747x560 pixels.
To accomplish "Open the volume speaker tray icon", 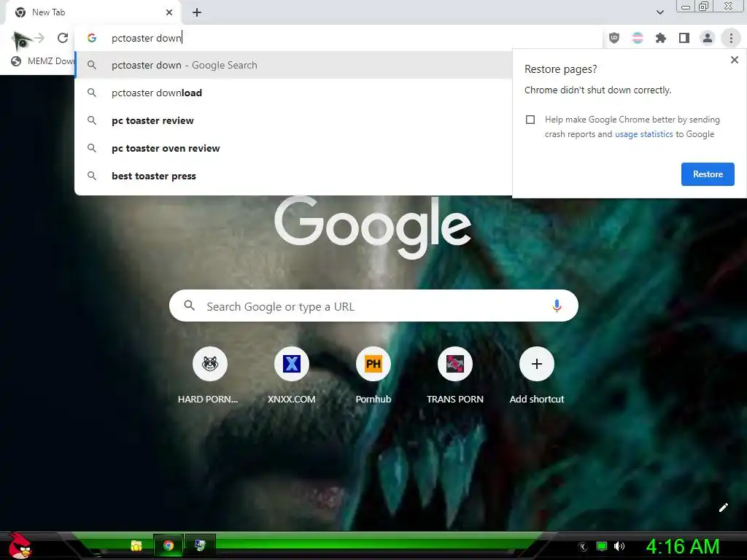I will coord(619,546).
